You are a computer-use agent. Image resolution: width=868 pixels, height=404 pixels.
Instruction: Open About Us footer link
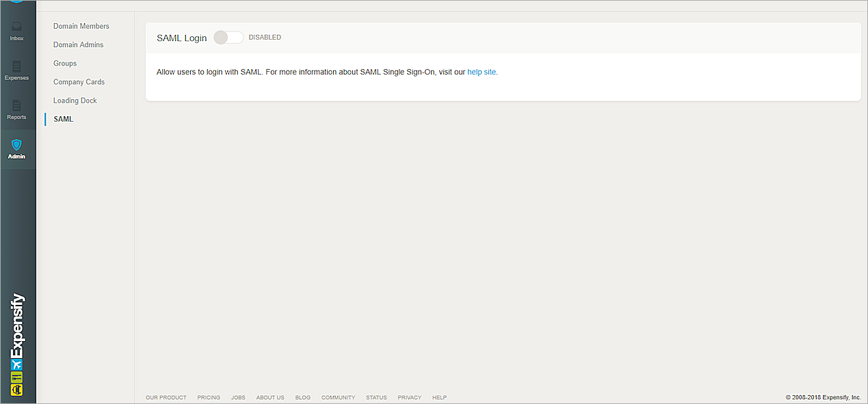pos(270,397)
